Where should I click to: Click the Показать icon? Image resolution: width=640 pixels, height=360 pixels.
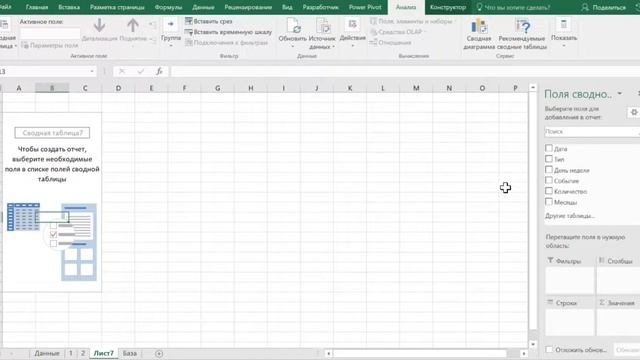564,24
